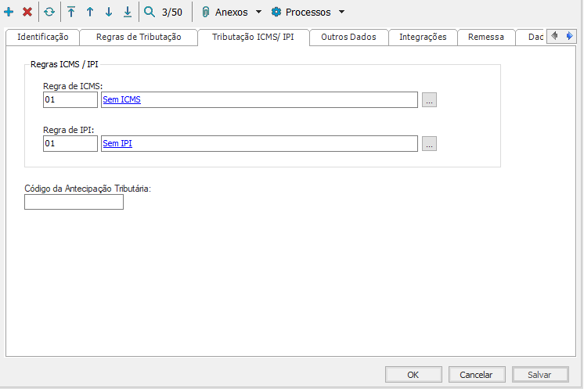Select the Outros Dados tab
Viewport: 584px width, 392px height.
(x=348, y=37)
